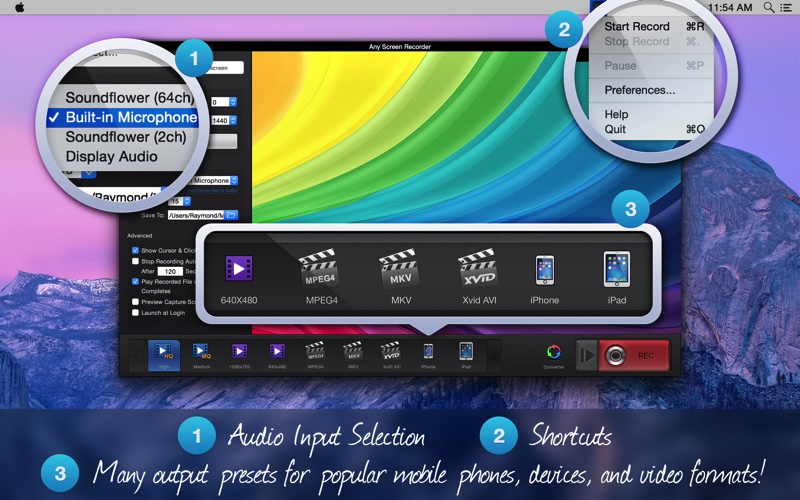Enable the Stop Recording Automatically checkbox
This screenshot has height=500, width=800.
[x=136, y=261]
